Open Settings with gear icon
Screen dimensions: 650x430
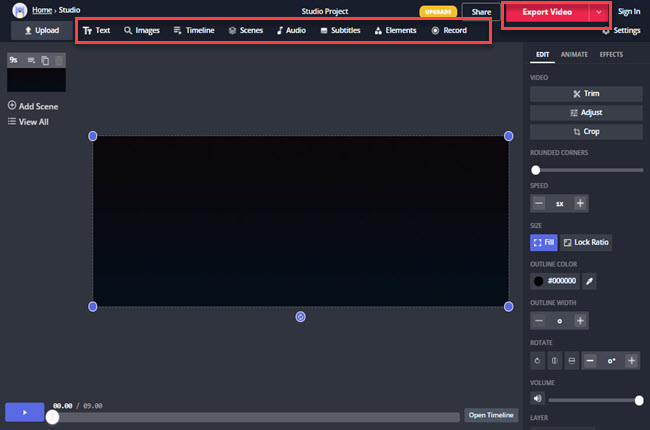(621, 30)
